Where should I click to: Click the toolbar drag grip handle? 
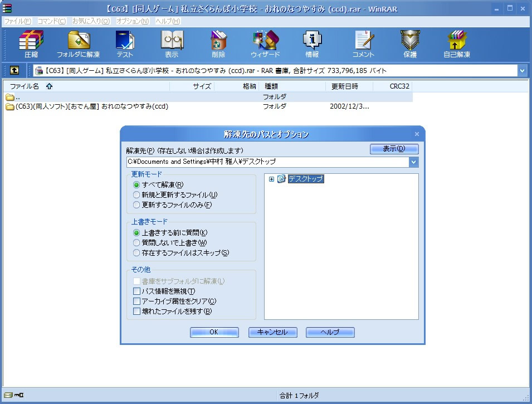[5, 44]
